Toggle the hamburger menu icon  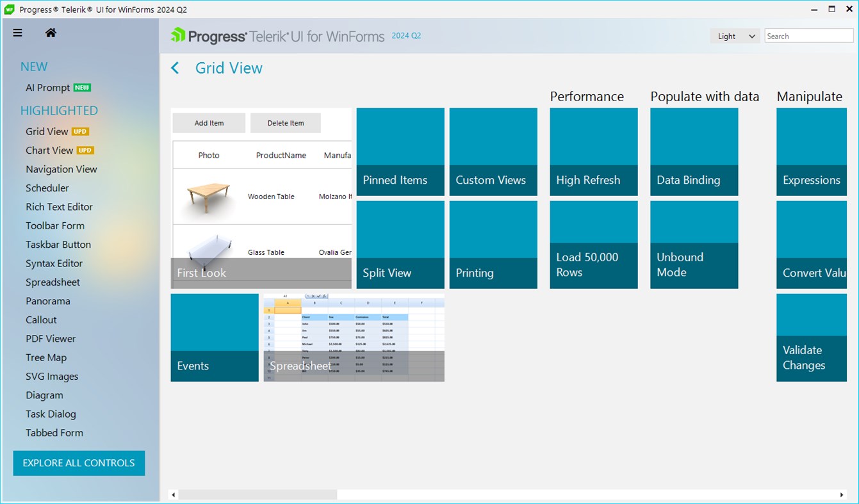pyautogui.click(x=18, y=33)
